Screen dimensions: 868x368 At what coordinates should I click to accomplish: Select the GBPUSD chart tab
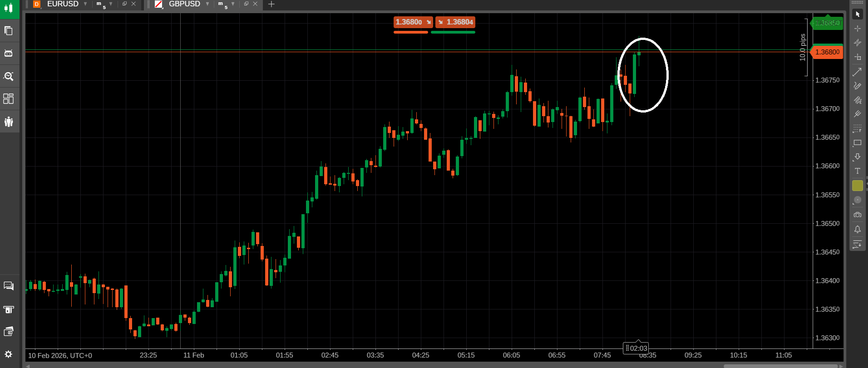[184, 4]
